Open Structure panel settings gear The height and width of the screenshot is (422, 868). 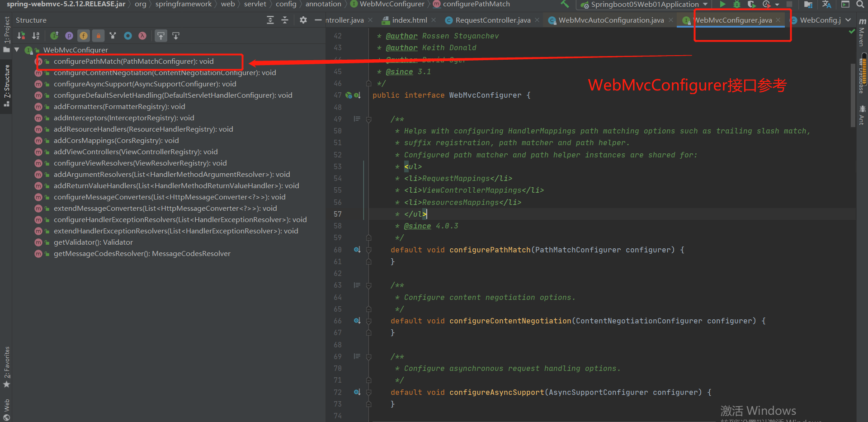click(303, 20)
